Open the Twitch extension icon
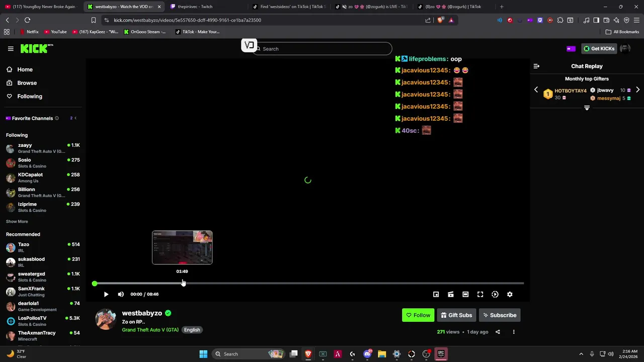644x362 pixels. [540, 20]
